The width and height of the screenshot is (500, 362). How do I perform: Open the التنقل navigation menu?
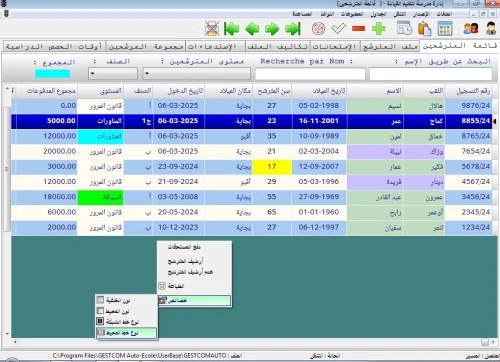click(x=399, y=14)
